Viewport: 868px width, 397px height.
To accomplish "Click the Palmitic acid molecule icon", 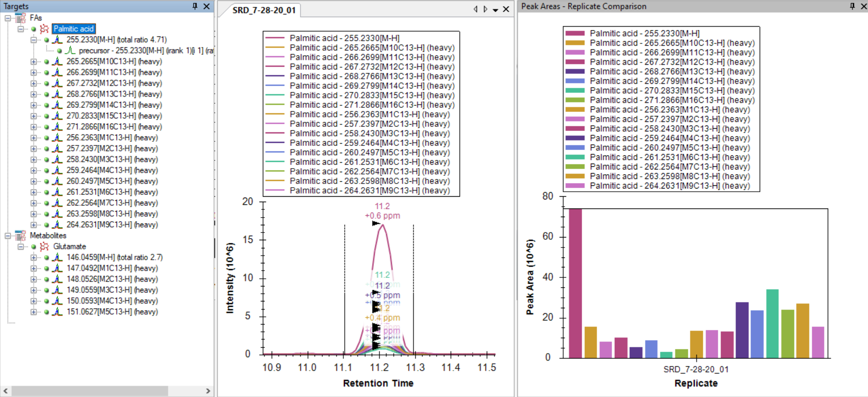I will pos(44,29).
